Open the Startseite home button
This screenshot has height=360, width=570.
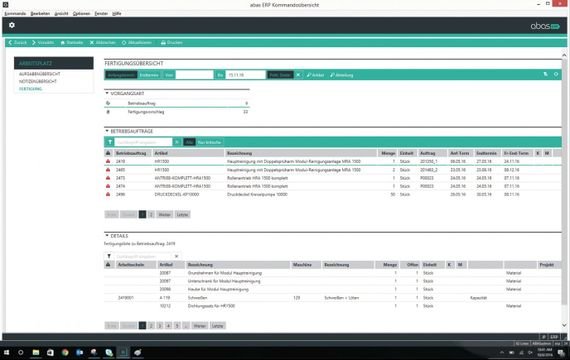[72, 43]
